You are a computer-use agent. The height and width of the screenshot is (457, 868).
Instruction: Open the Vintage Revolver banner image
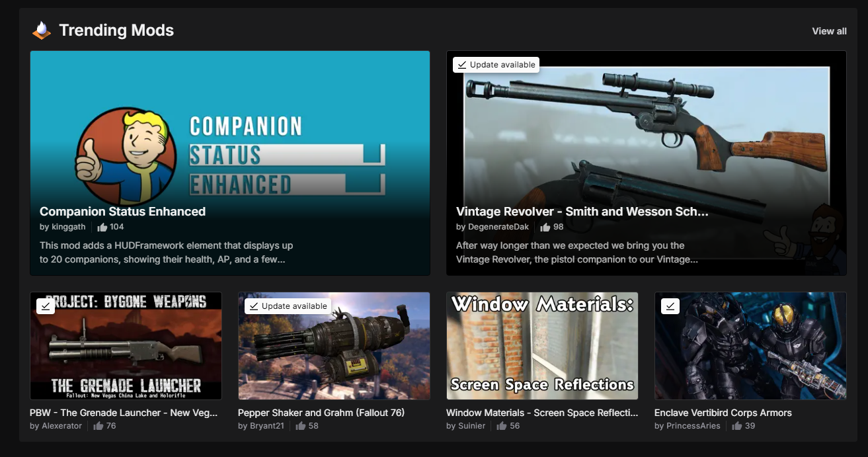pos(647,163)
